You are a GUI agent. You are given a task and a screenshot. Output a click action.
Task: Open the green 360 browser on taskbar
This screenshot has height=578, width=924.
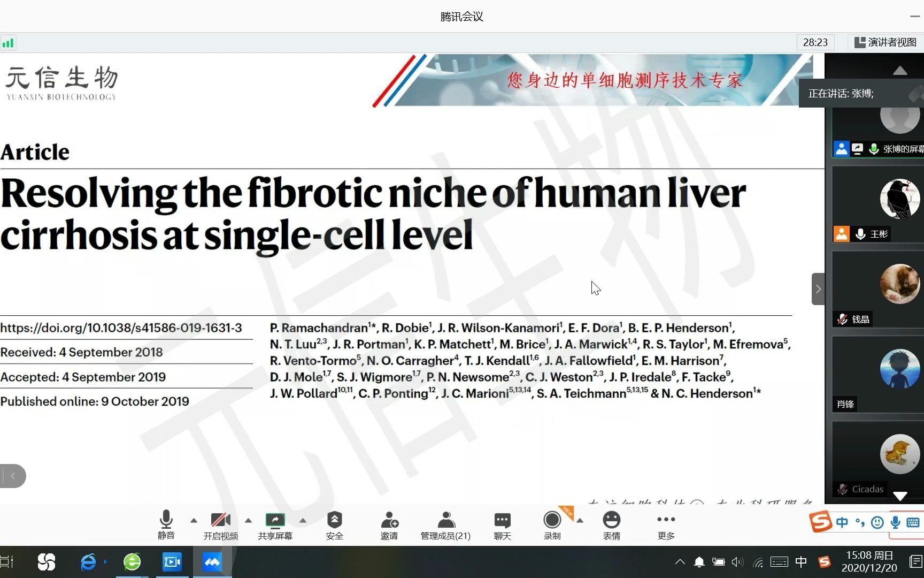click(x=132, y=562)
